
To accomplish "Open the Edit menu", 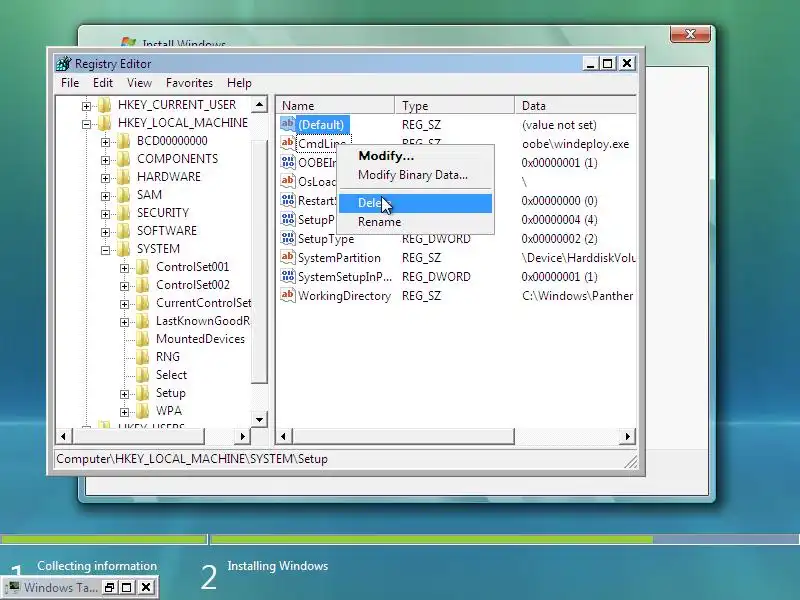I will coord(103,83).
